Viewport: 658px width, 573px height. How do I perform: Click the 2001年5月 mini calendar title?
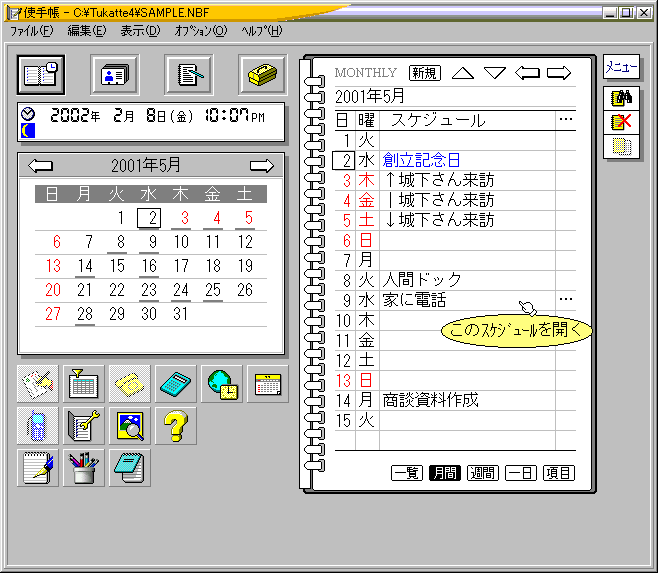click(x=146, y=165)
